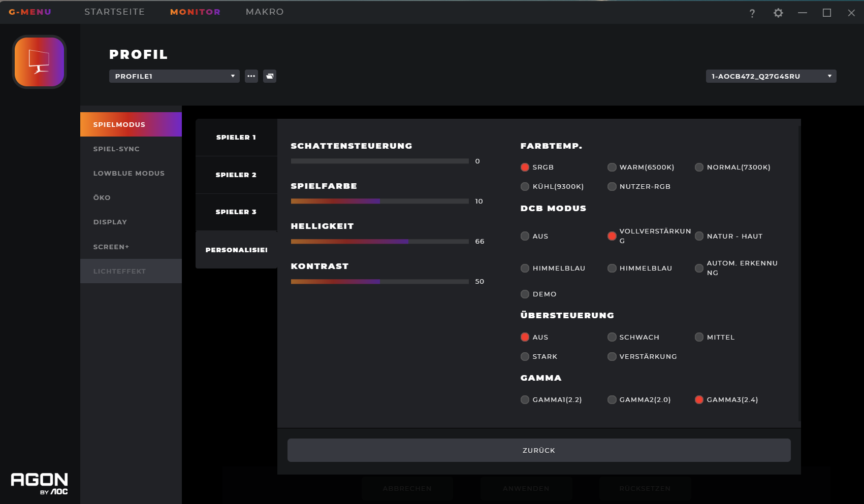
Task: Click the AGON by AOC logo
Action: (40, 483)
